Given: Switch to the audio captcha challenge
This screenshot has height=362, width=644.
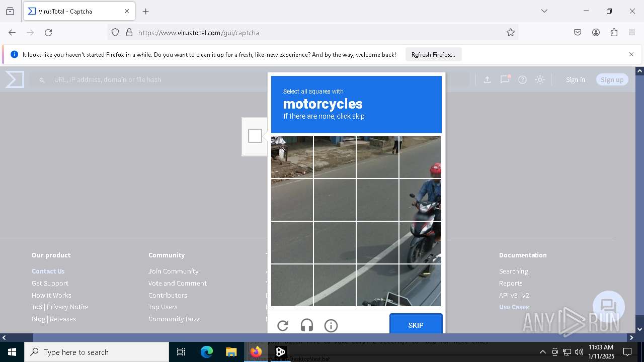Looking at the screenshot, I should [x=307, y=326].
